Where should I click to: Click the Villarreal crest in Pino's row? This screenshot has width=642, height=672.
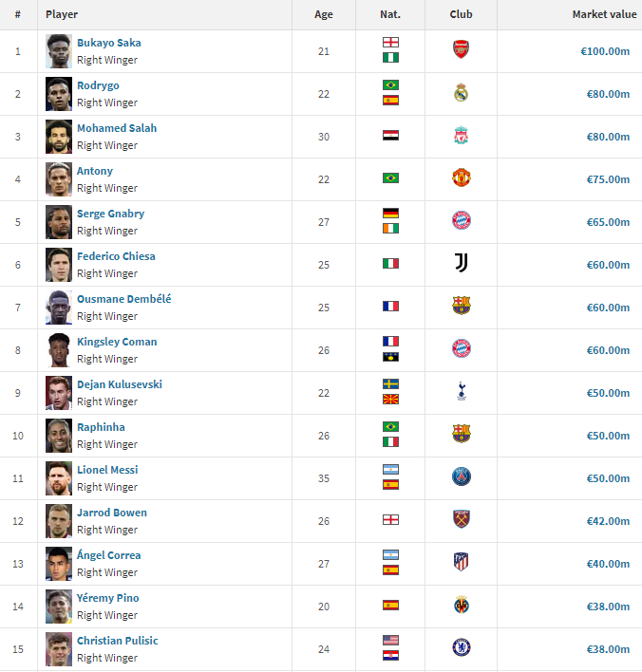[x=461, y=605]
